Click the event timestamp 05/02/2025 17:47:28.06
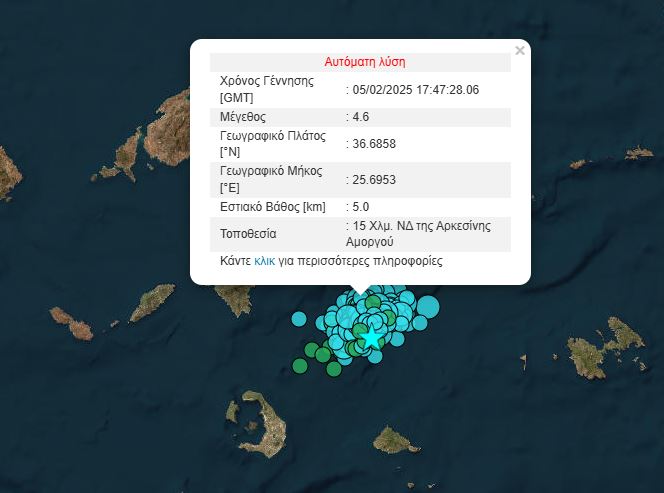The height and width of the screenshot is (493, 664). 415,89
